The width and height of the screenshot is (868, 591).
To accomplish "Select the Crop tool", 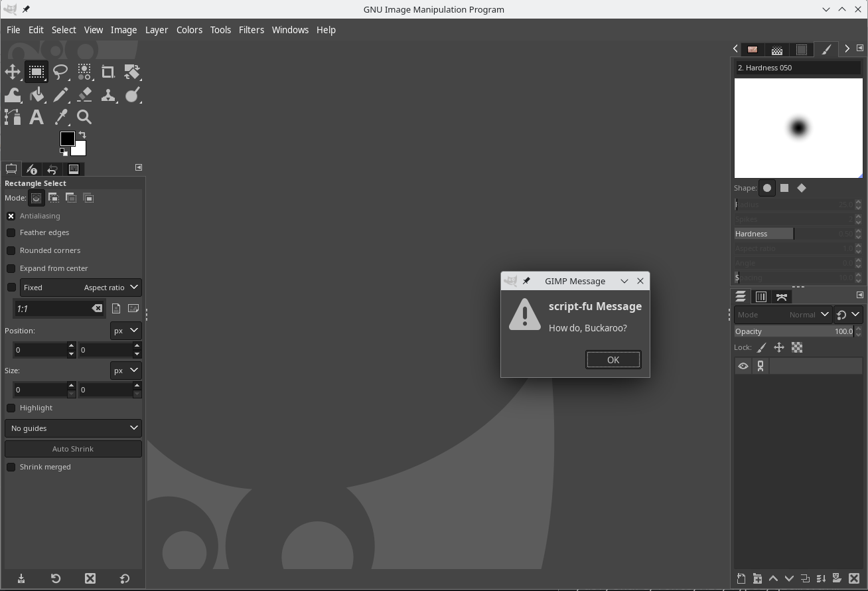I will 108,72.
